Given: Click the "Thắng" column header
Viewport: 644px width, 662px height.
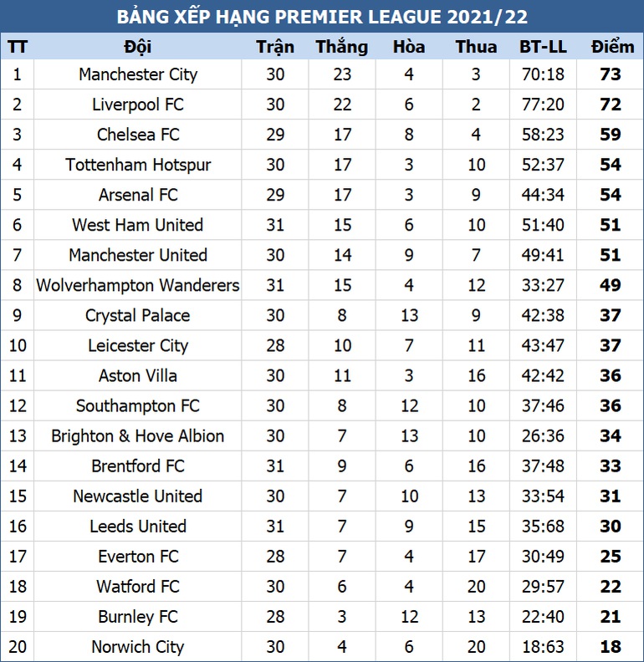Looking at the screenshot, I should [x=342, y=47].
